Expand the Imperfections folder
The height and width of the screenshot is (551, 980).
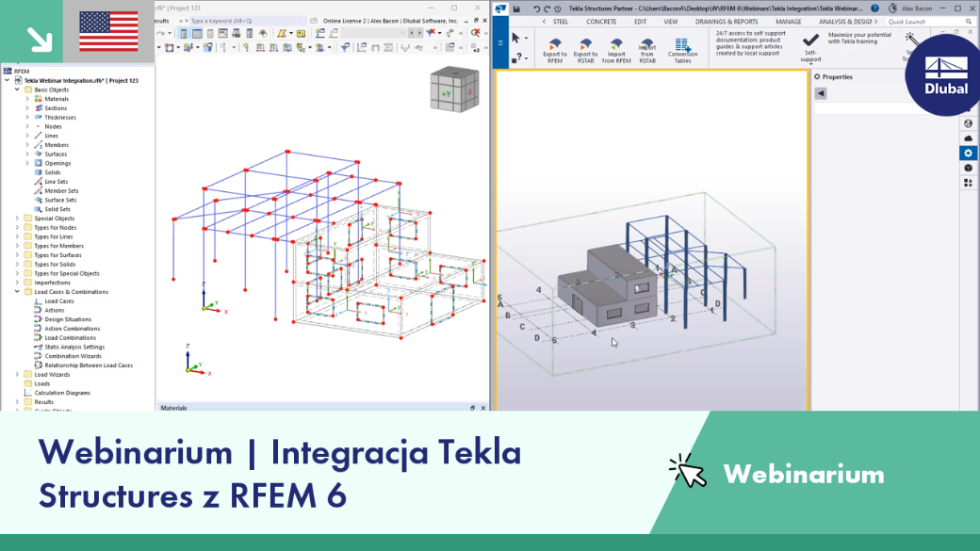click(18, 283)
